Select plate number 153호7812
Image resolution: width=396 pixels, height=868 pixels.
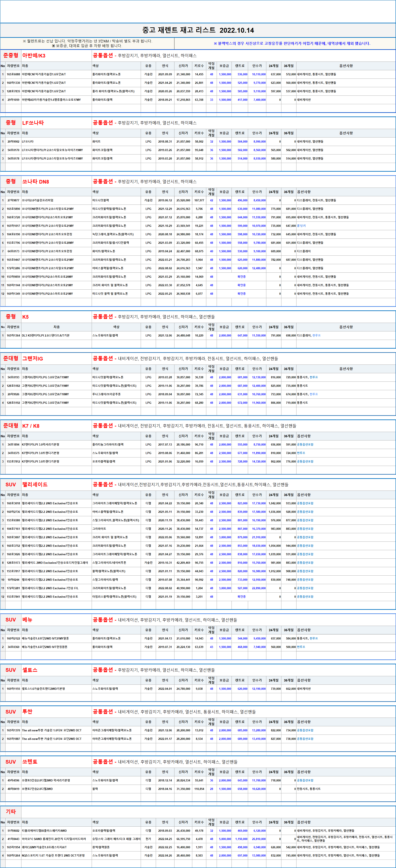[14, 461]
